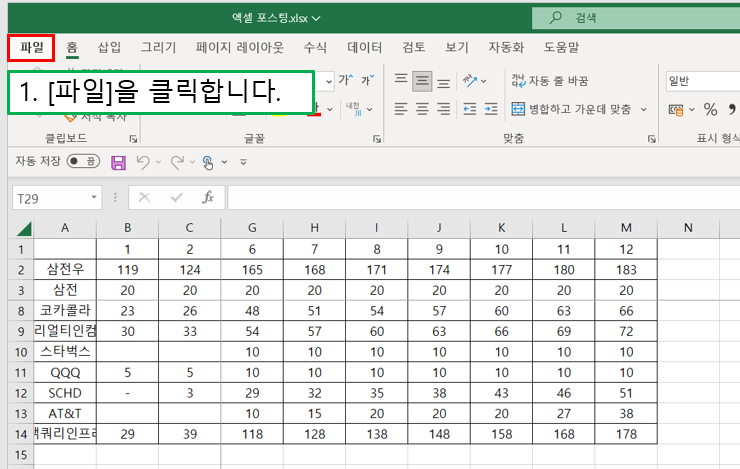Apply middle vertical alignment
The image size is (740, 469).
[x=422, y=81]
